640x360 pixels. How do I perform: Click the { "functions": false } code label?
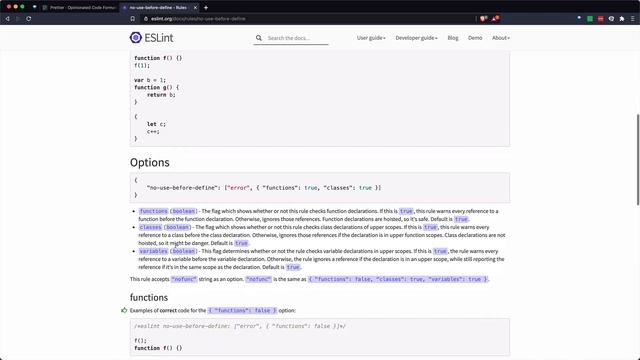[242, 311]
